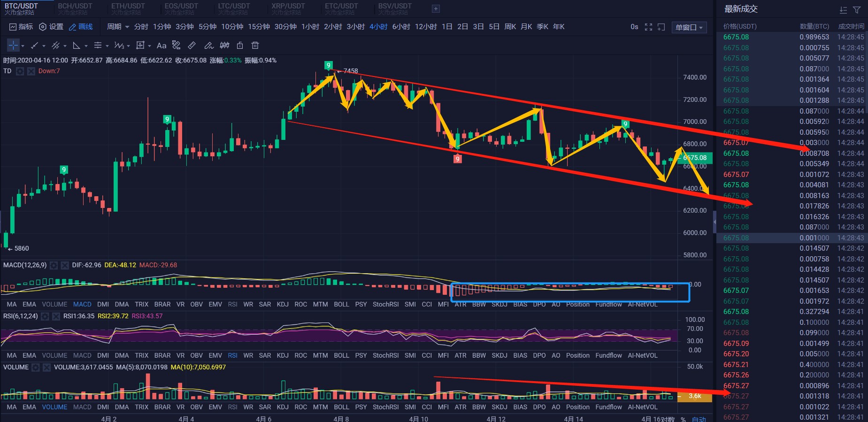
Task: Toggle 对数 log scale option
Action: coord(668,419)
